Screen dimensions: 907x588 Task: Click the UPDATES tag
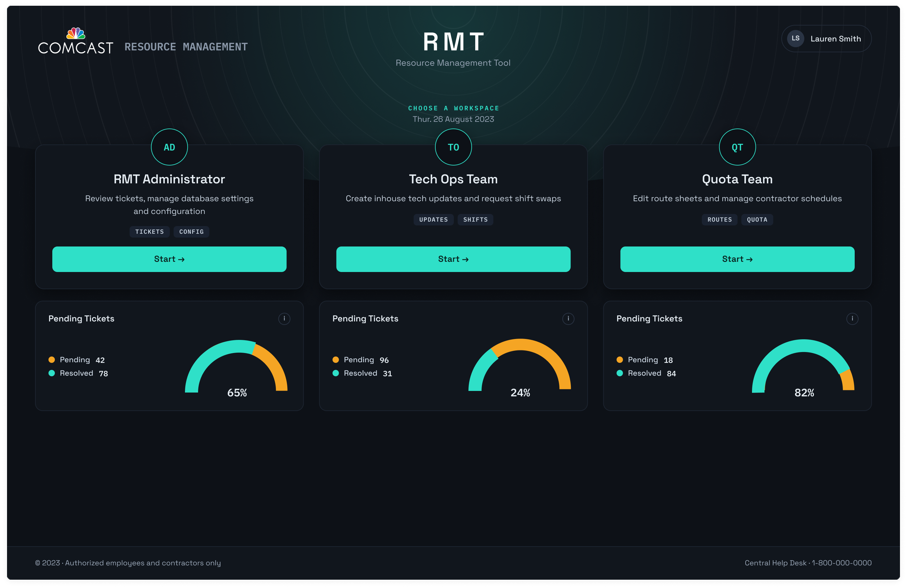click(433, 219)
